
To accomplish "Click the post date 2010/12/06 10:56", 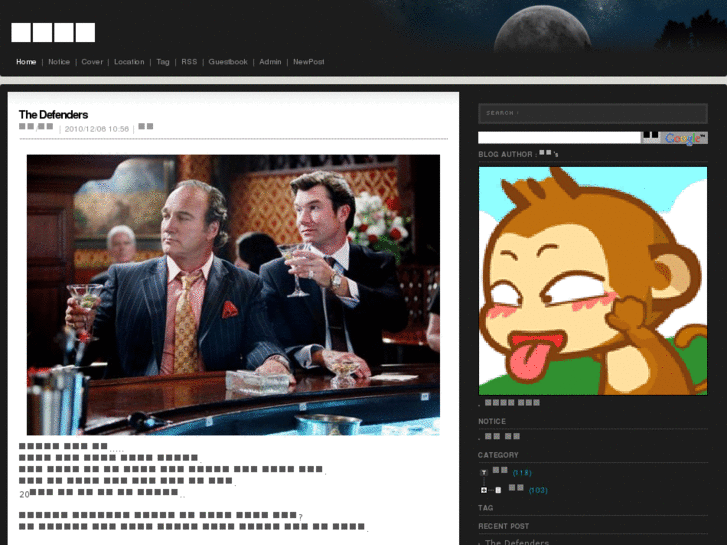I will (96, 129).
